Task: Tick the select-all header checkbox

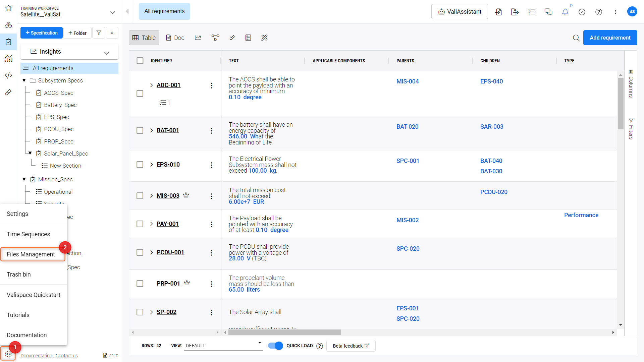Action: click(x=140, y=61)
